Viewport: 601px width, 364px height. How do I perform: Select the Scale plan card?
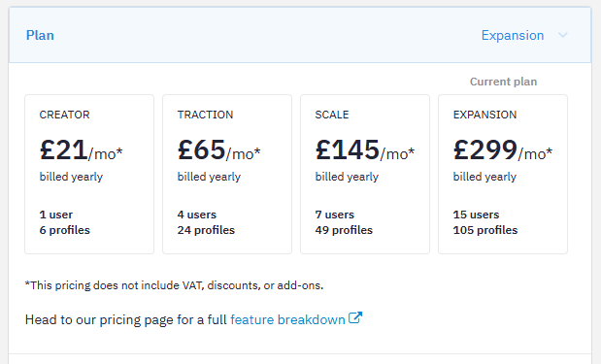point(365,175)
